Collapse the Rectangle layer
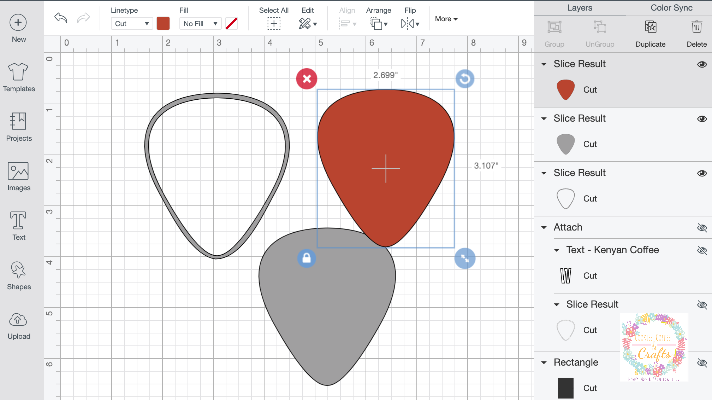The height and width of the screenshot is (400, 712). (544, 363)
